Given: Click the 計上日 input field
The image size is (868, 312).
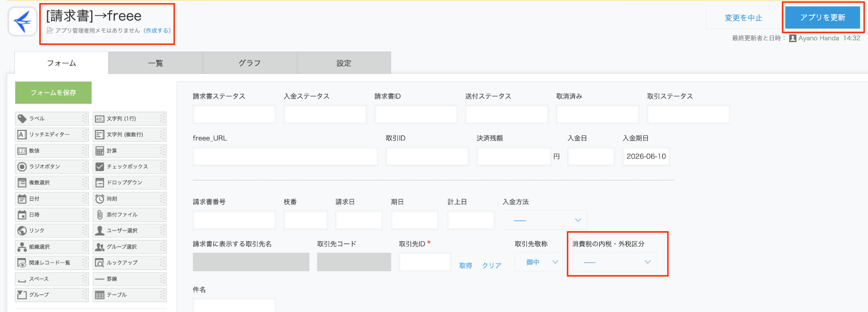Looking at the screenshot, I should tap(471, 220).
